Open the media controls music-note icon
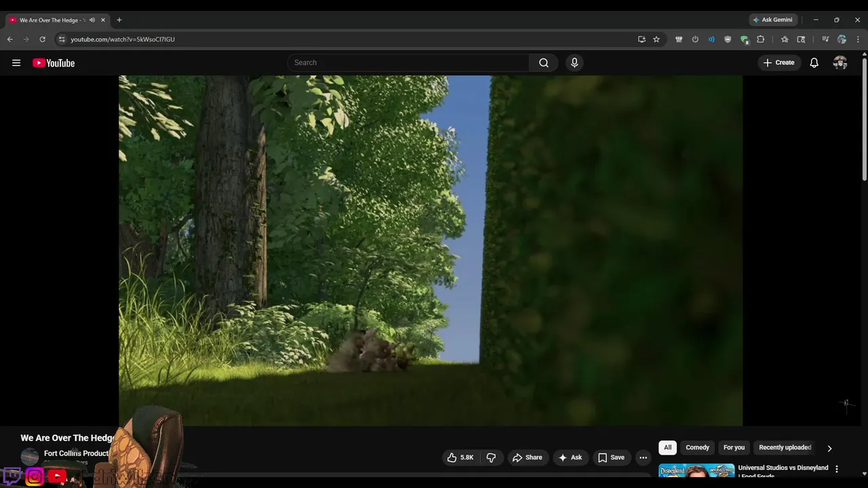 [x=825, y=39]
